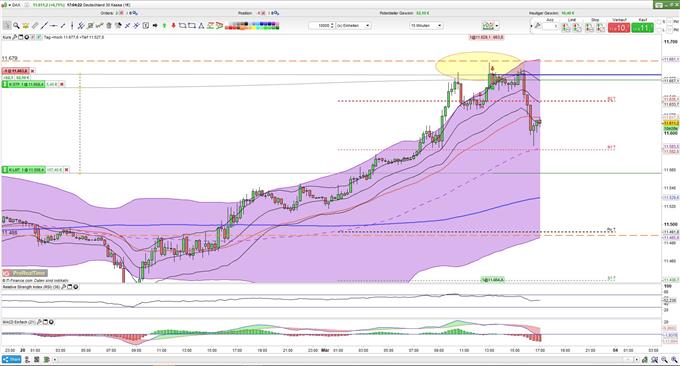Viewport: 680px width, 366px height.
Task: Select the text annotation box tool
Action: pyautogui.click(x=146, y=26)
